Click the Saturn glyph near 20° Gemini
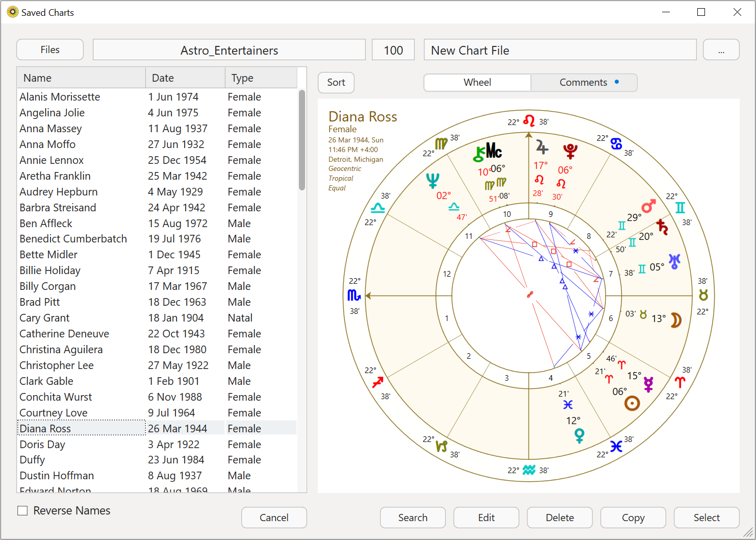The height and width of the screenshot is (540, 756). pyautogui.click(x=662, y=226)
